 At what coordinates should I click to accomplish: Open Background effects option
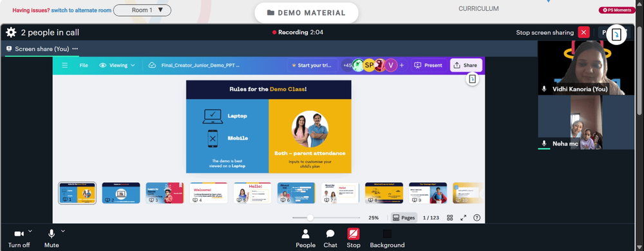click(387, 239)
